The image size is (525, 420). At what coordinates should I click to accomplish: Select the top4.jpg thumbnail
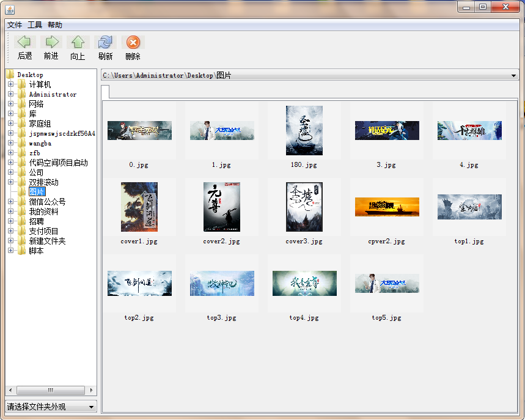(304, 283)
